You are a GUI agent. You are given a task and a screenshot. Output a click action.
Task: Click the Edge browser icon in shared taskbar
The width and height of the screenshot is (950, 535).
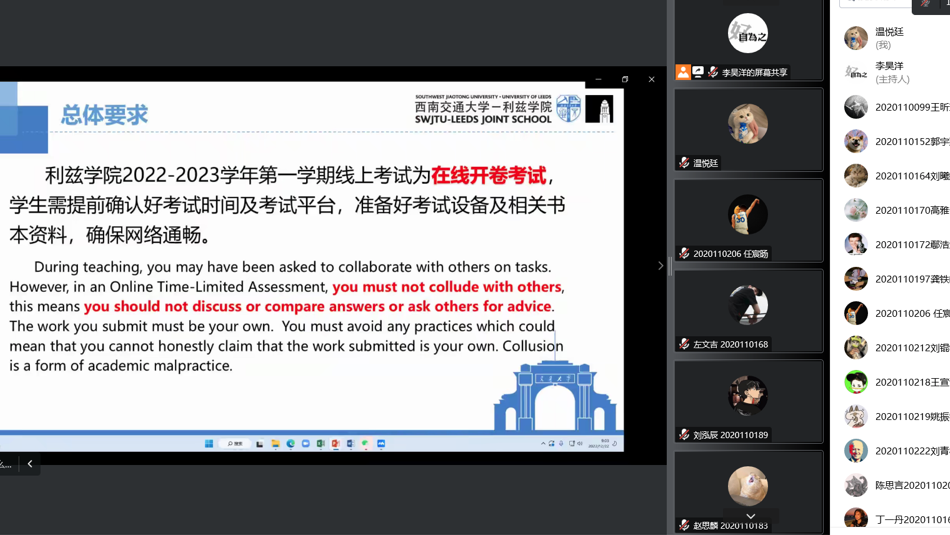point(291,443)
